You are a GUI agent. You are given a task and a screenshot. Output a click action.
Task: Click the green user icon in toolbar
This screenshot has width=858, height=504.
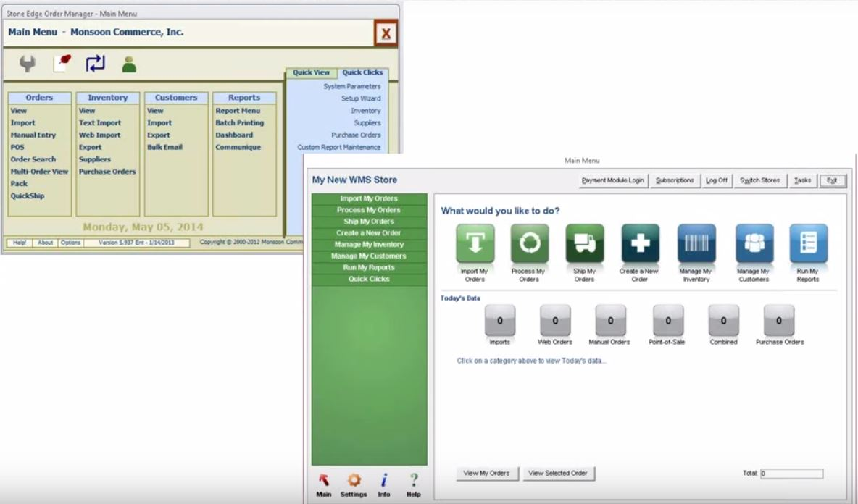129,64
